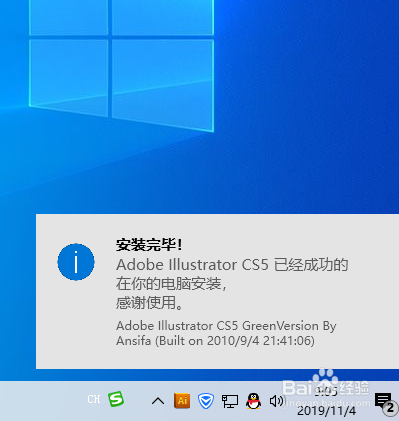Image resolution: width=399 pixels, height=421 pixels.
Task: Toggle the CH input language indicator
Action: pos(94,399)
